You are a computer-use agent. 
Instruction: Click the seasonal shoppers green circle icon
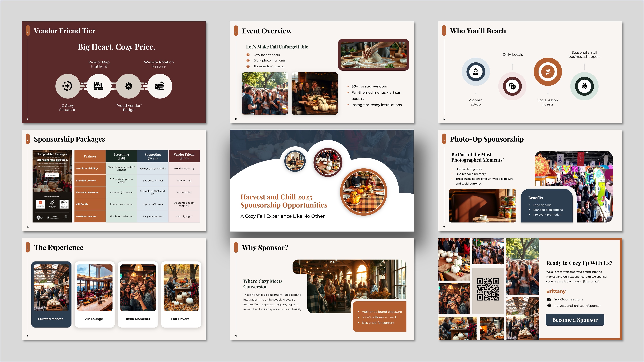584,86
